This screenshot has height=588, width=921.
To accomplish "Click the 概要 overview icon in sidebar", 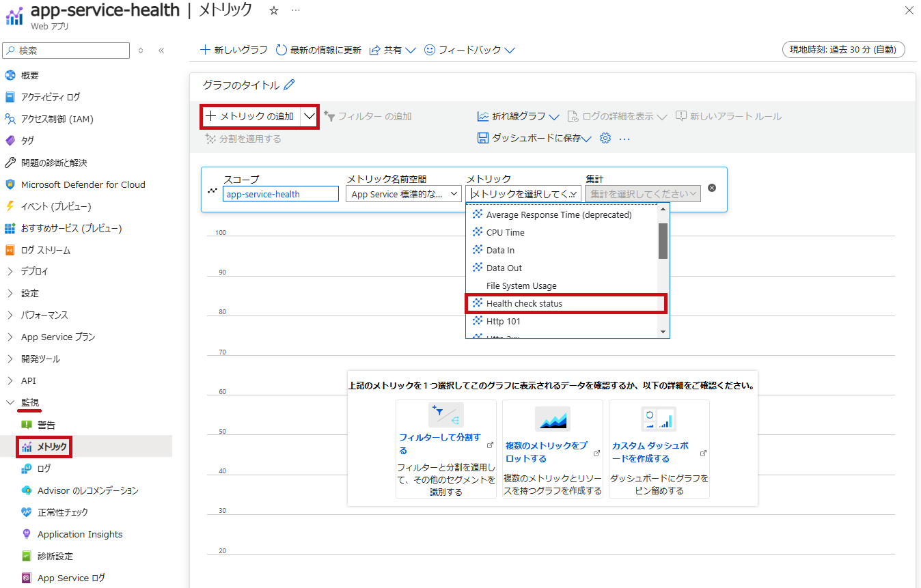I will click(x=10, y=75).
